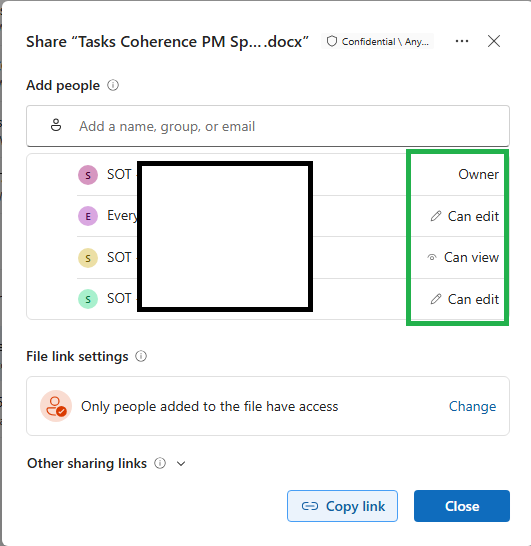Screen dimensions: 531x546
Task: Click the Confidential sensitivity label badge
Action: pos(377,42)
